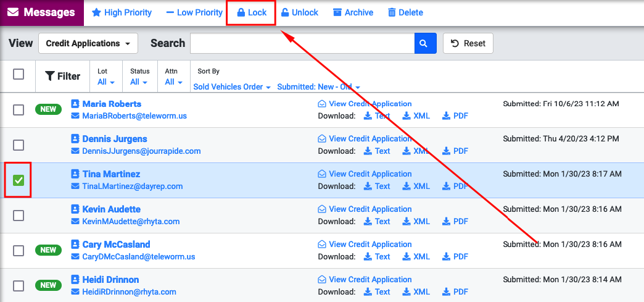Screen dimensions: 644x302
Task: Open Heidi Drinnon contact name link
Action: coord(110,280)
